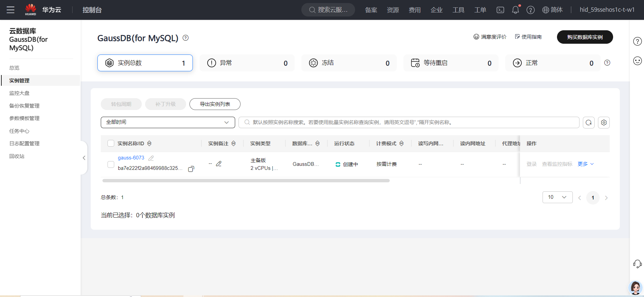Tick the checkbox for gauss-6073 row
644x297 pixels.
(x=111, y=164)
